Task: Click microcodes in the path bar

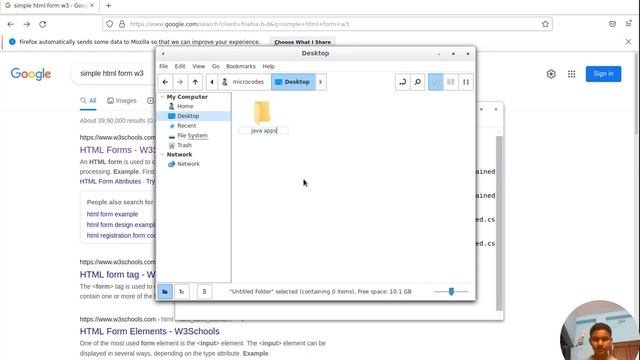Action: point(244,82)
